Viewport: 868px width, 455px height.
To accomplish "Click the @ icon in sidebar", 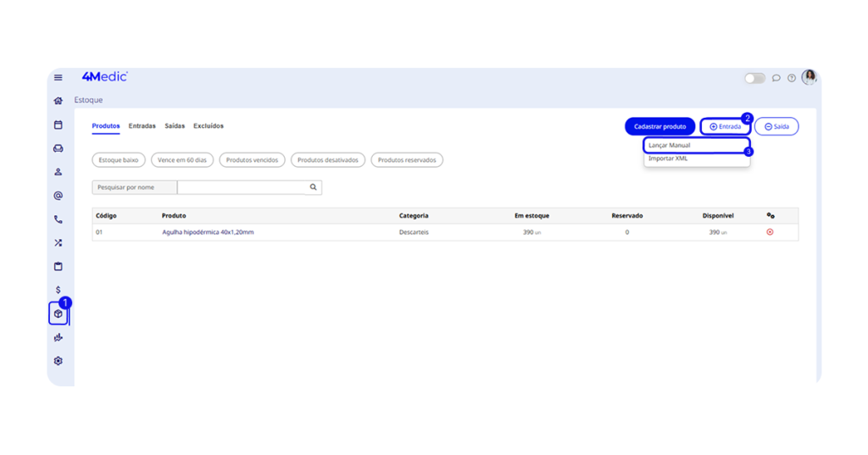I will (58, 196).
